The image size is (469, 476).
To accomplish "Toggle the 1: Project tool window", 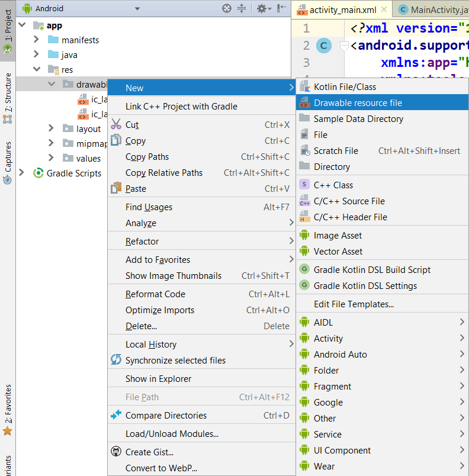I will point(8,31).
